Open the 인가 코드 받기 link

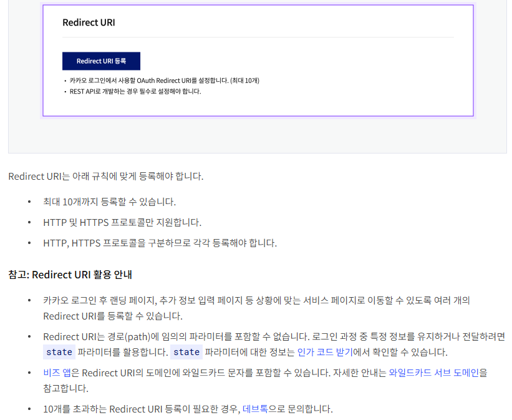click(x=325, y=352)
